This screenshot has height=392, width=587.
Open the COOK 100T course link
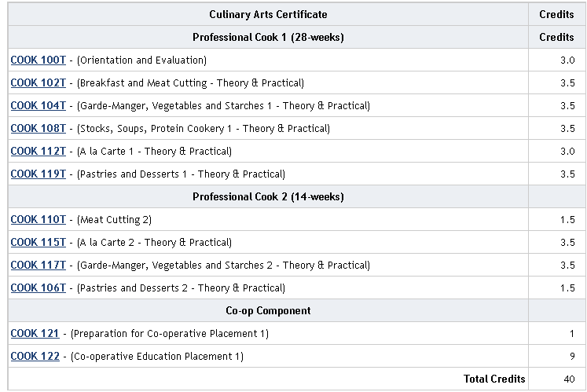tap(38, 60)
